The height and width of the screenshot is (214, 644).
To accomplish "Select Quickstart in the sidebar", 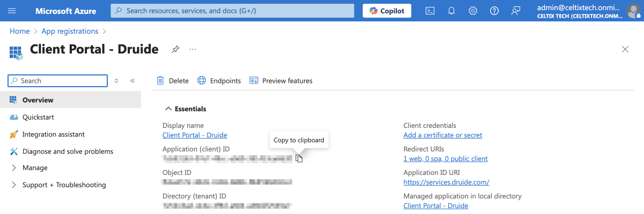I will [38, 117].
